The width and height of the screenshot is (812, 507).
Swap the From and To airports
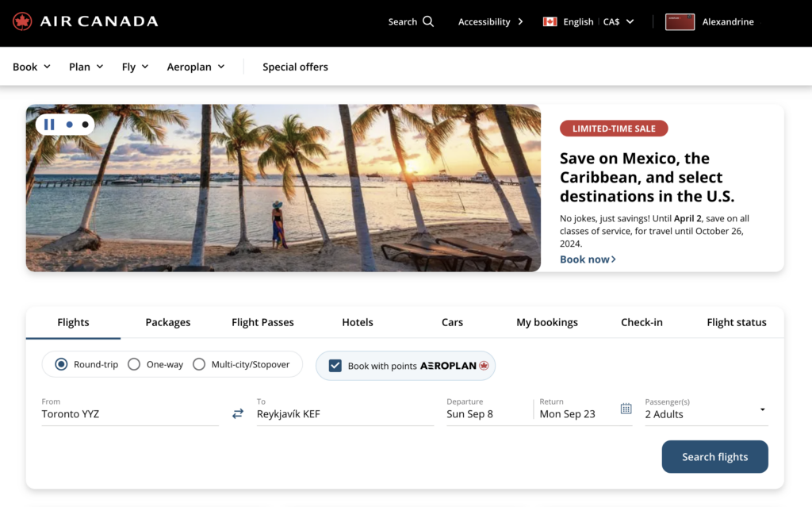pyautogui.click(x=237, y=413)
